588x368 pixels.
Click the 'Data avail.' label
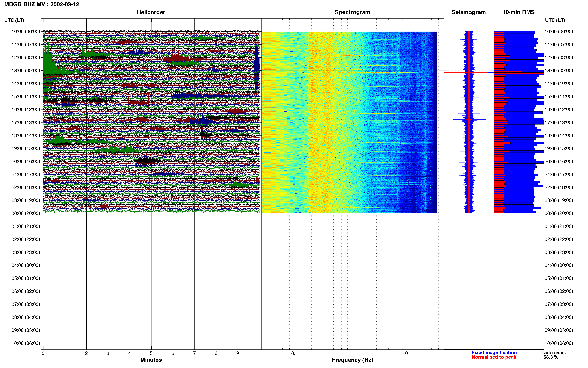coord(554,352)
